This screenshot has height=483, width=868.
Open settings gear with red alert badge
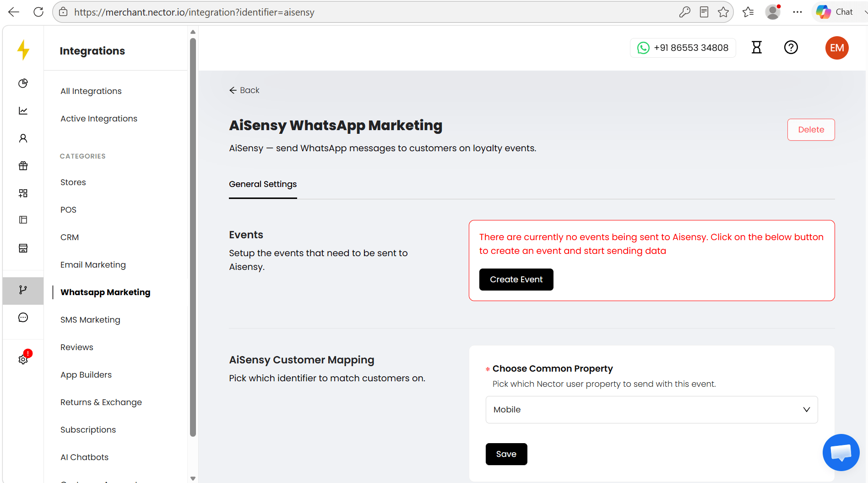tap(23, 359)
